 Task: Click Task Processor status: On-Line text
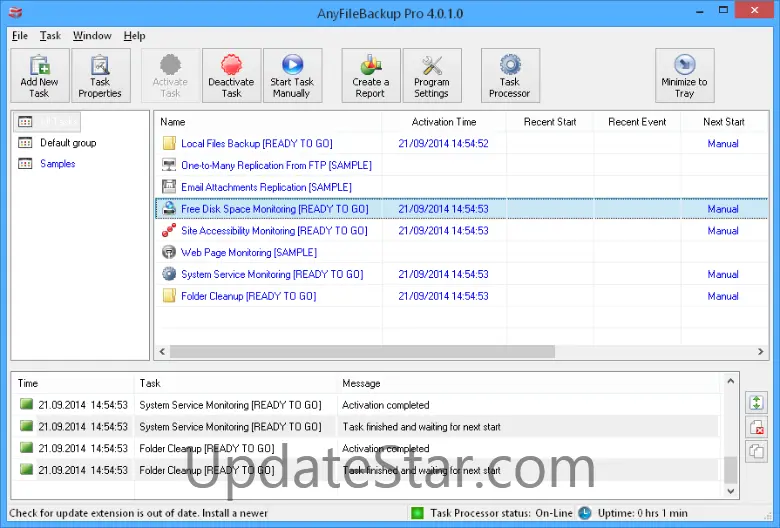point(501,513)
